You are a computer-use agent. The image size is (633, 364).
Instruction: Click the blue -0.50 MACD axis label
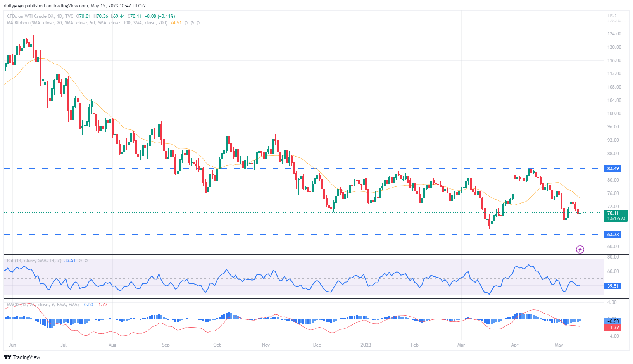pyautogui.click(x=613, y=321)
